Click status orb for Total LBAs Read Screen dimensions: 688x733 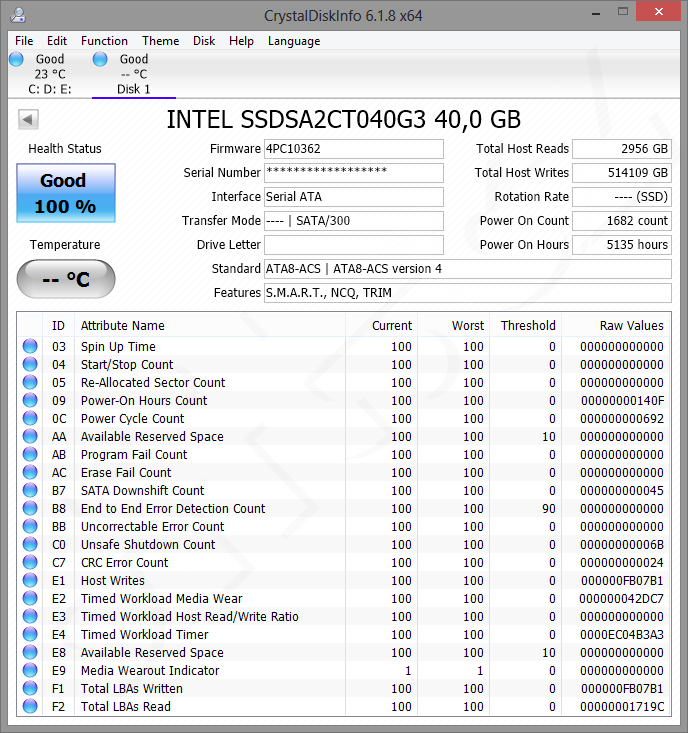pos(30,706)
